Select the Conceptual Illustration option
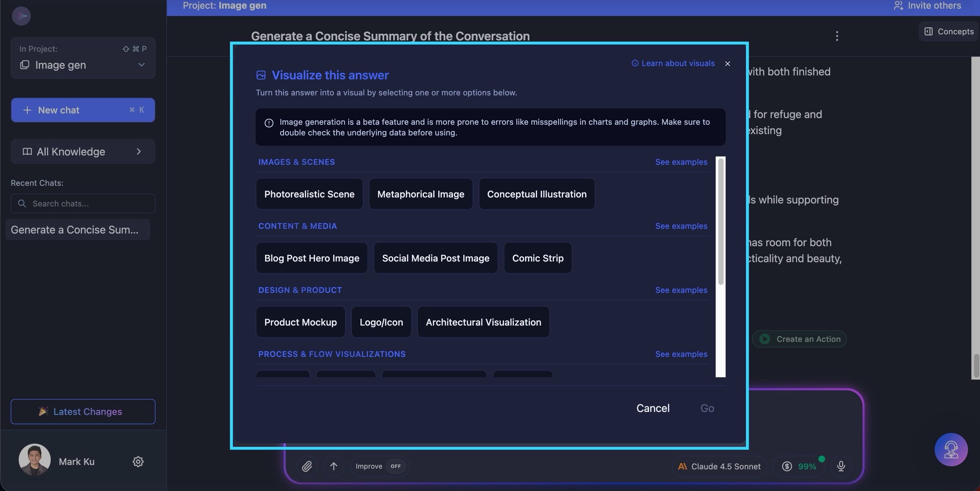Screen dimensions: 980x491 coord(537,194)
